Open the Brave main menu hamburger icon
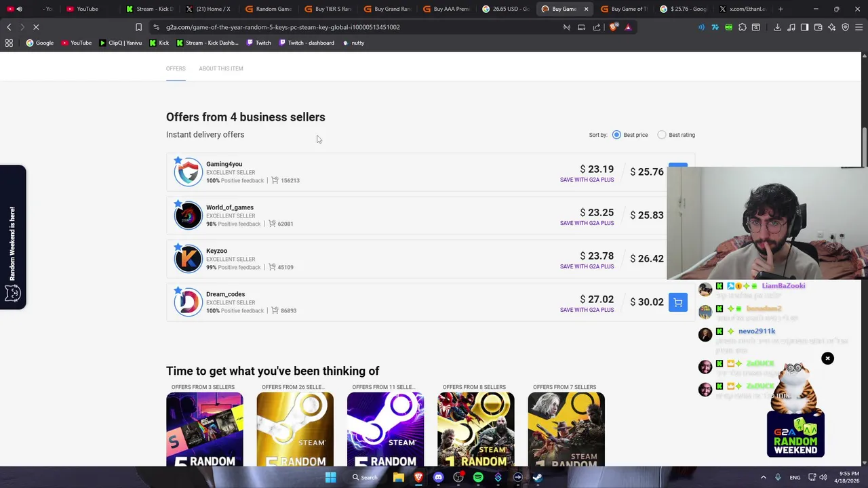The height and width of the screenshot is (488, 868). [859, 27]
